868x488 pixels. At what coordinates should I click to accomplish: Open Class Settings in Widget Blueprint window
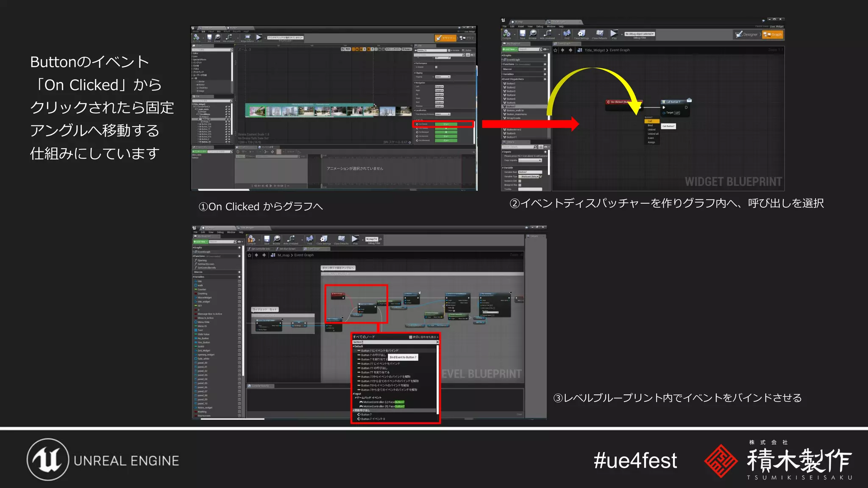[x=581, y=34]
